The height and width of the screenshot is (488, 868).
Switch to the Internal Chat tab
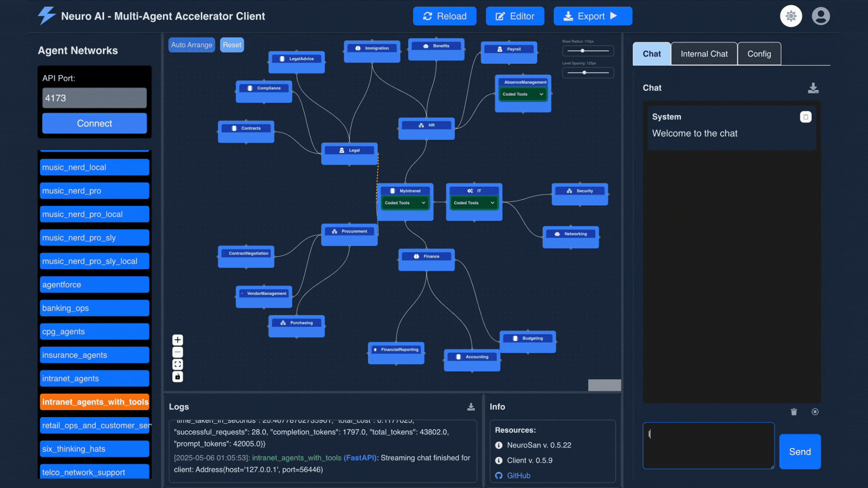click(x=704, y=54)
